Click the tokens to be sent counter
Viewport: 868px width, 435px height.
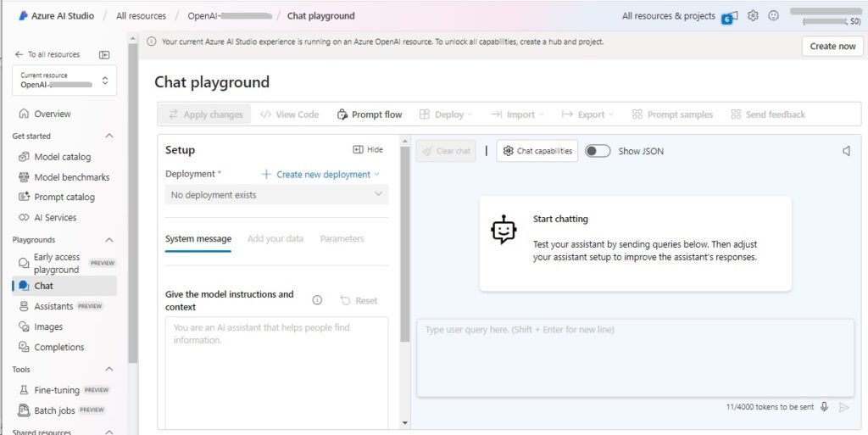click(x=770, y=407)
